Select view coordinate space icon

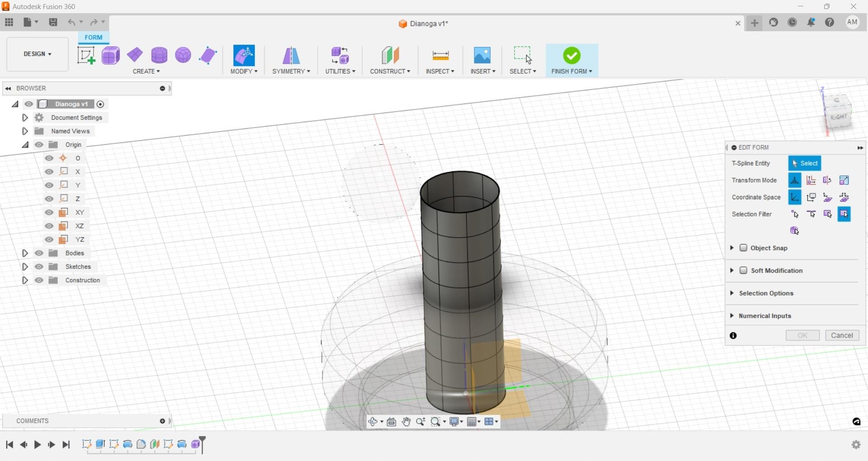[811, 198]
